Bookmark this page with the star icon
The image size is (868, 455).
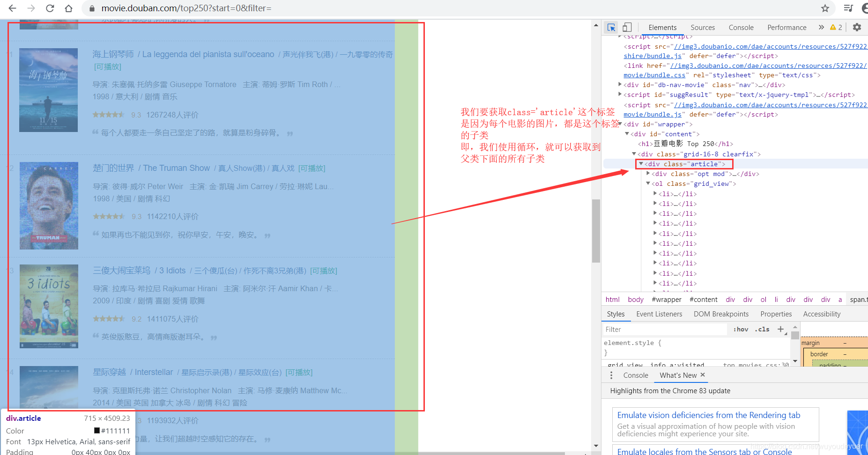pos(825,8)
